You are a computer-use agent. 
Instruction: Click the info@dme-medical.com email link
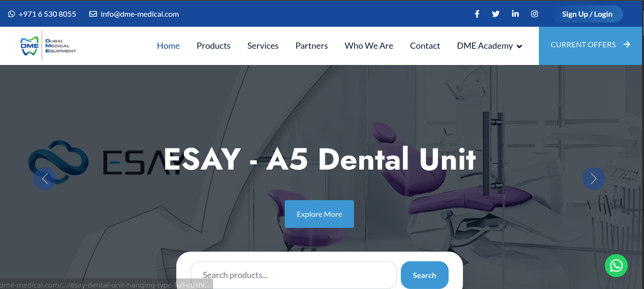134,14
